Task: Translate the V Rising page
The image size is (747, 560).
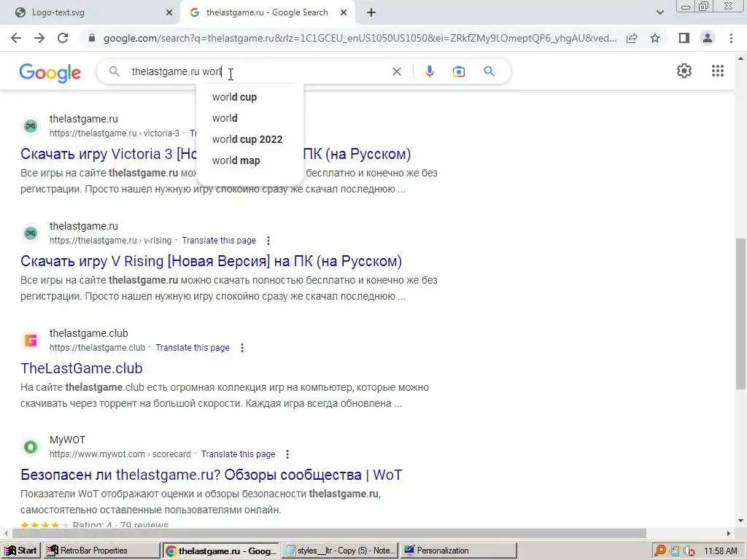Action: tap(219, 241)
